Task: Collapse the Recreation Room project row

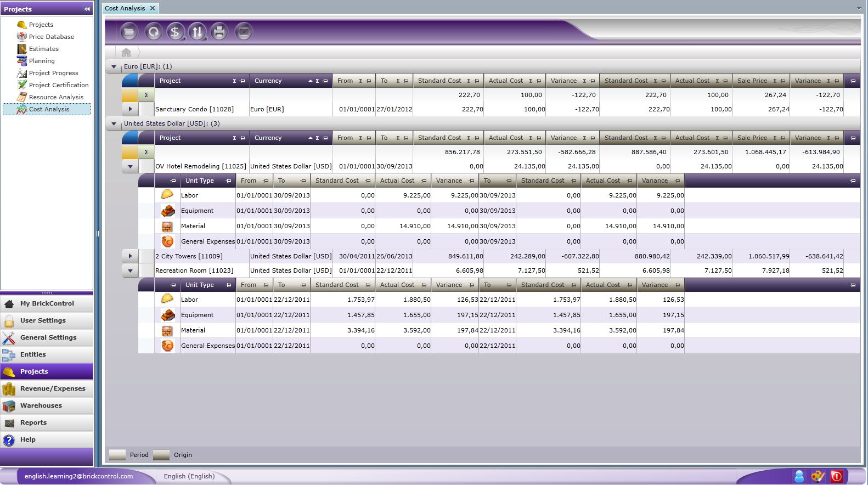Action: 130,270
